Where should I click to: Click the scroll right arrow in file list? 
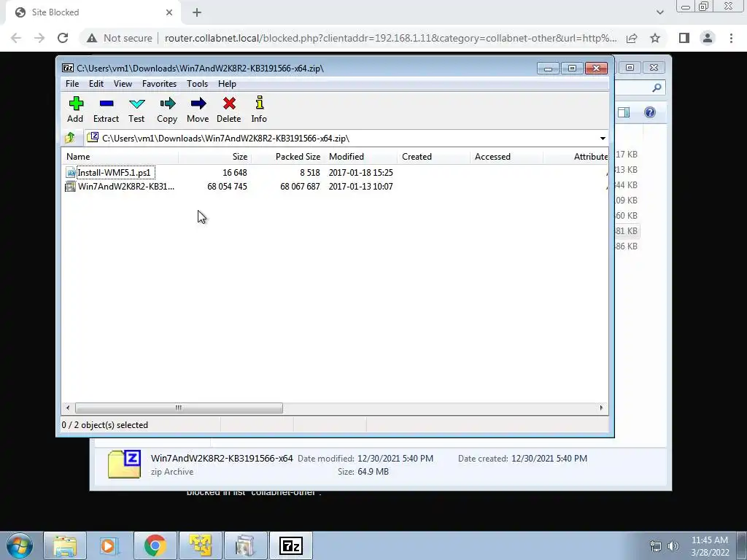point(601,408)
